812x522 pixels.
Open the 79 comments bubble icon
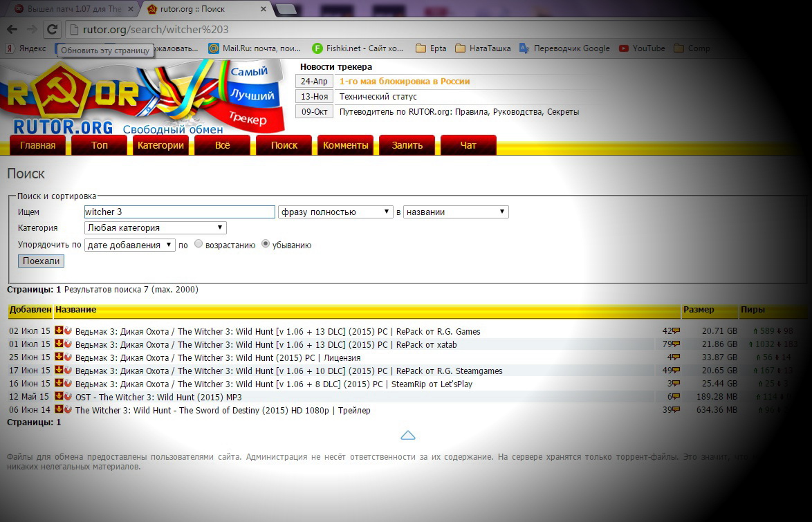point(676,344)
